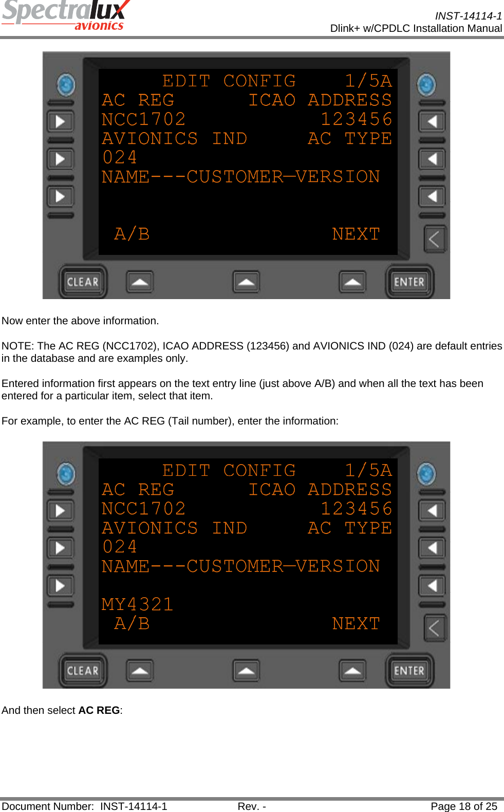This screenshot has width=504, height=812.
Task: Select the right key beside 123456 on the MY4321 device
Action: 432,511
